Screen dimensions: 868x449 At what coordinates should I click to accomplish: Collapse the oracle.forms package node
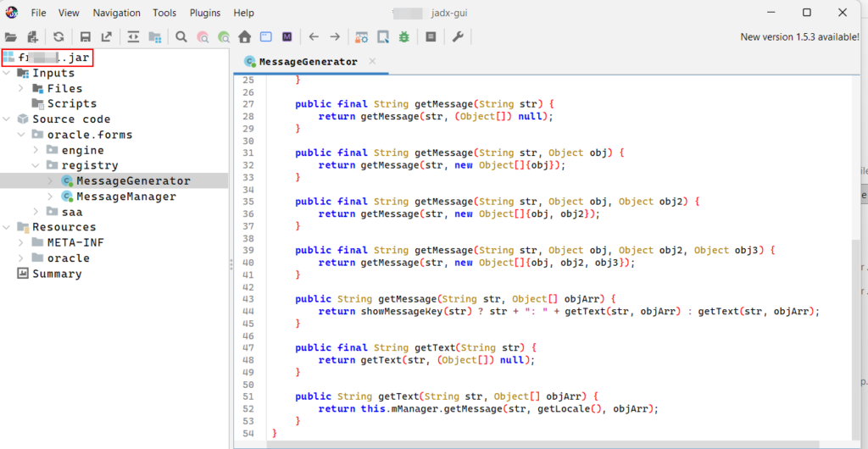(21, 135)
